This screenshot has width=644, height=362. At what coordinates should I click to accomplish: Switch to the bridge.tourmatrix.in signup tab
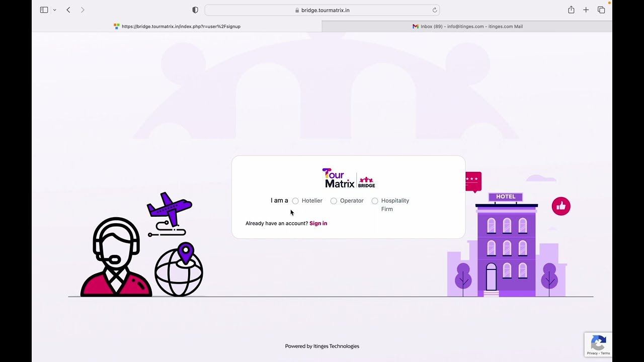pyautogui.click(x=177, y=27)
